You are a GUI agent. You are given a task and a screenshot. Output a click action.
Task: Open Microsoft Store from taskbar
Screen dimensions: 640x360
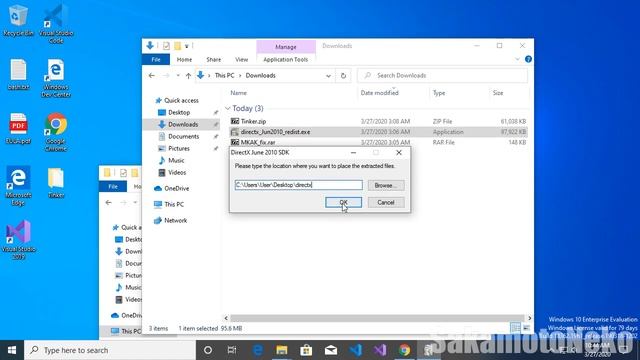306,350
